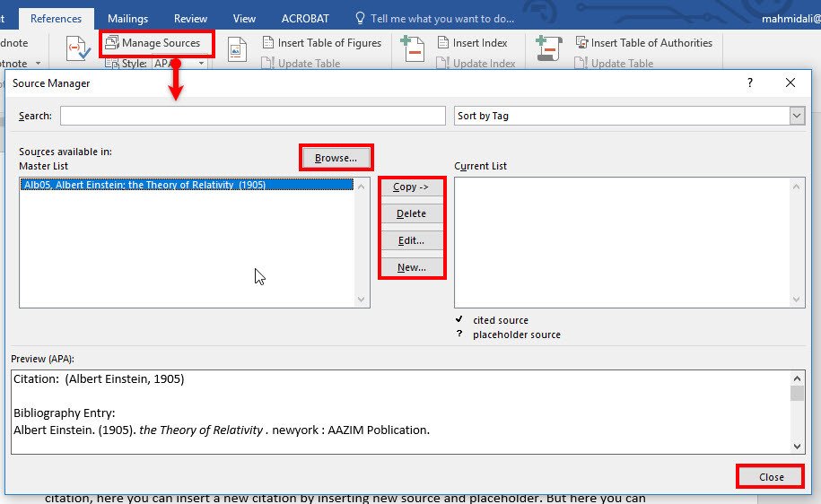Click the Source Manager help question mark

pyautogui.click(x=750, y=83)
